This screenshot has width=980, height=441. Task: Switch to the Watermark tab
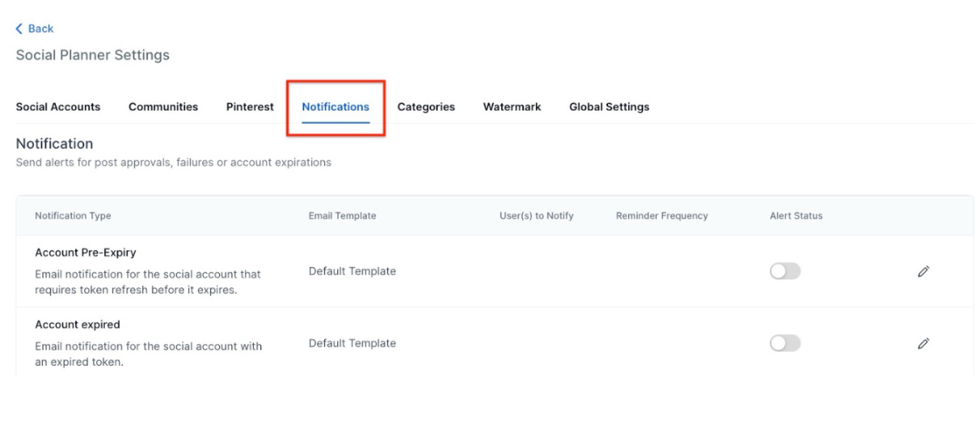click(512, 107)
